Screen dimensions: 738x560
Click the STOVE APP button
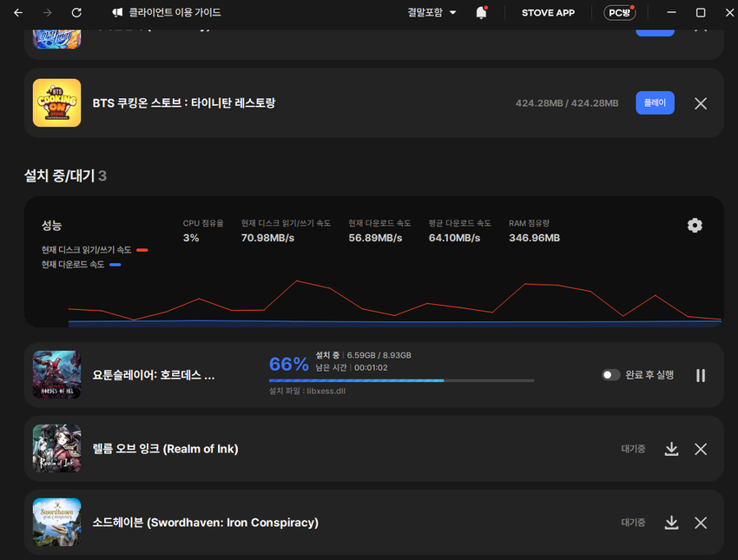(x=548, y=13)
